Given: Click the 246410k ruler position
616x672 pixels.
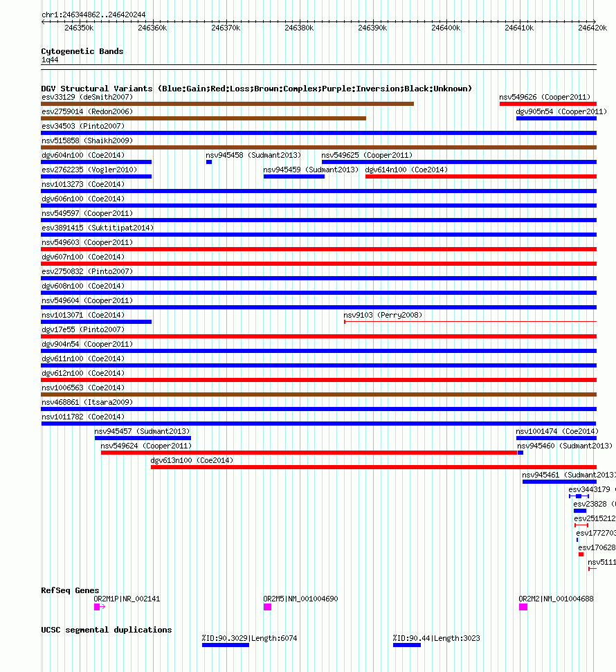Looking at the screenshot, I should point(520,28).
